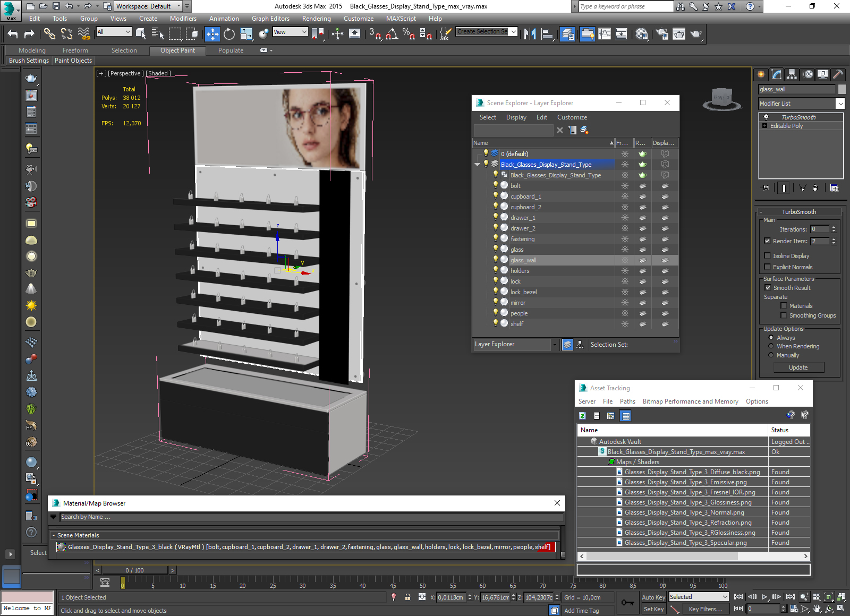The height and width of the screenshot is (616, 850).
Task: Click Paint Objects panel button
Action: coord(73,61)
